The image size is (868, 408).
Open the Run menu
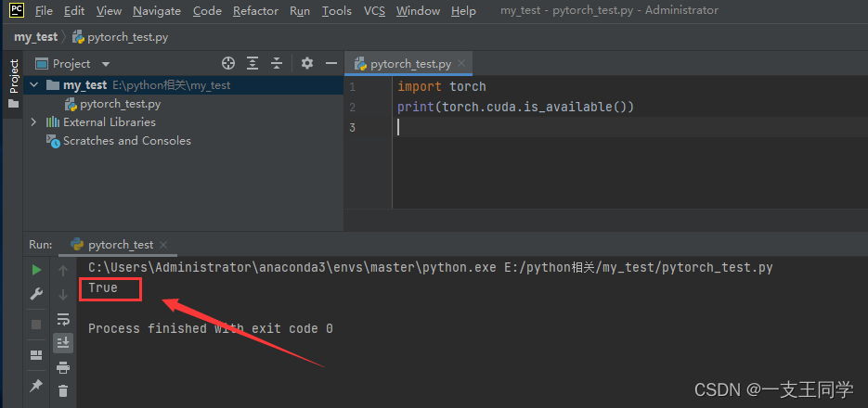click(300, 10)
